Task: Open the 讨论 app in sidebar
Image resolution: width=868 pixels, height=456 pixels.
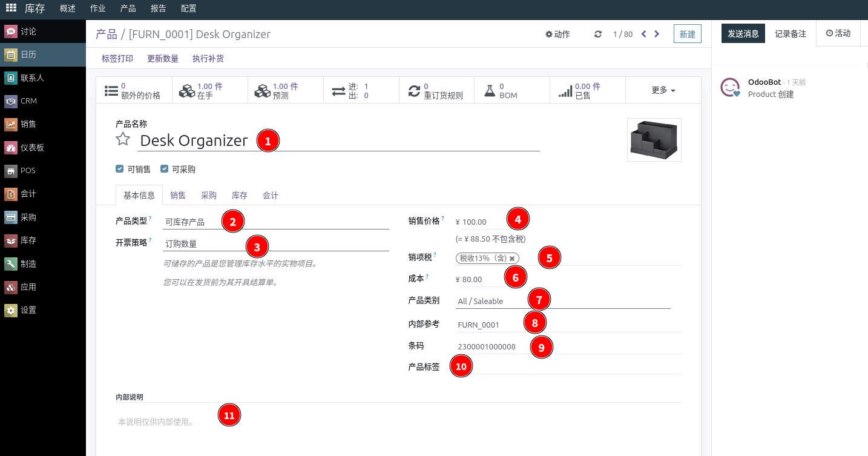Action: coord(42,31)
